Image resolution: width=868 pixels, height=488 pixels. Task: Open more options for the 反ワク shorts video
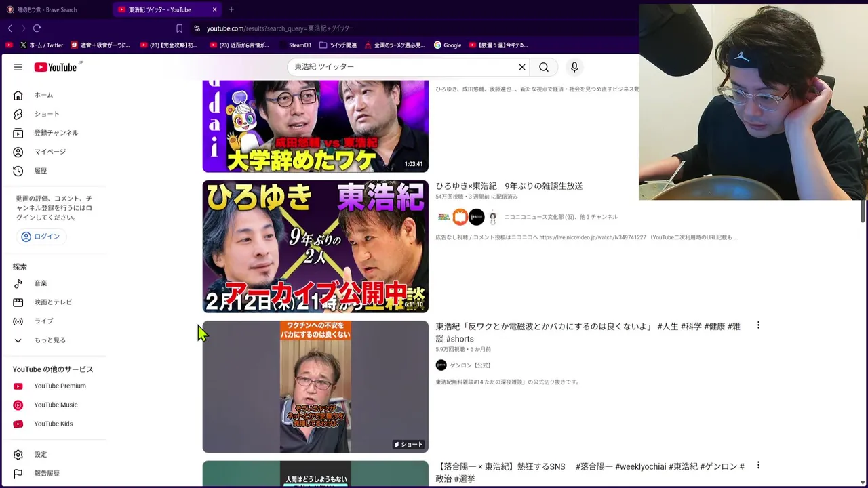(758, 325)
